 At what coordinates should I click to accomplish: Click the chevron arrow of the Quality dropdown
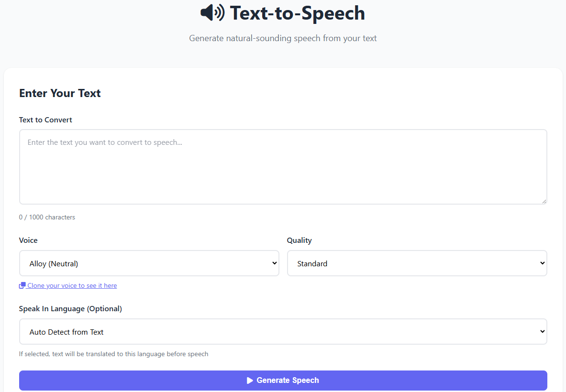tap(542, 263)
